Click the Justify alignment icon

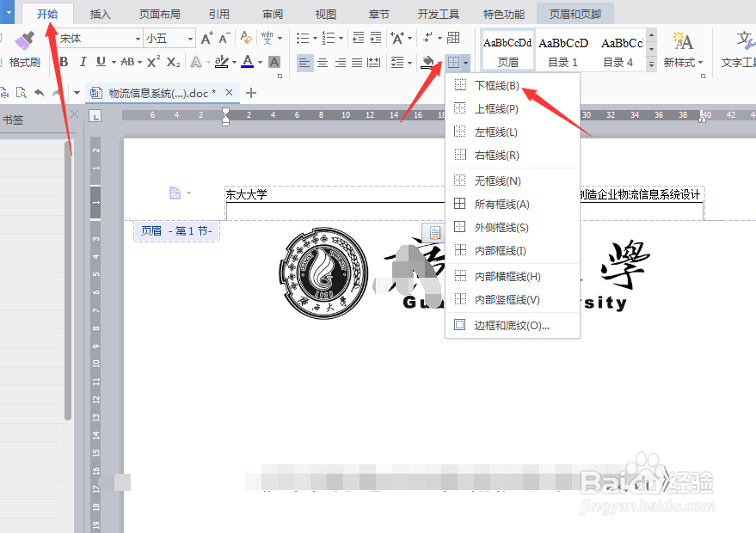[357, 63]
